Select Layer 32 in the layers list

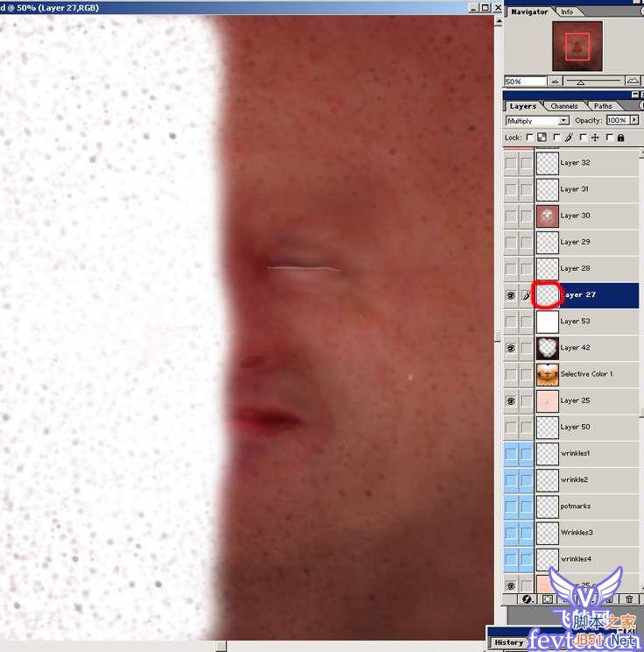[587, 163]
